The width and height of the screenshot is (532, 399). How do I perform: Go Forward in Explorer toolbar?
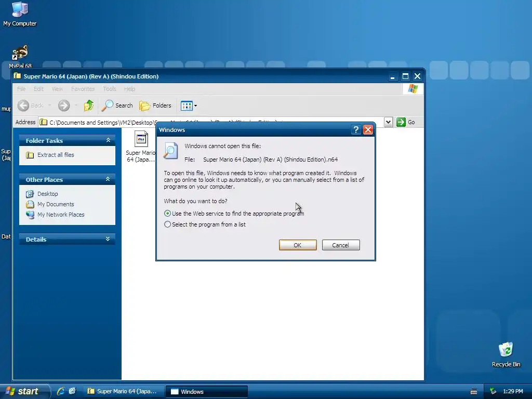pyautogui.click(x=64, y=105)
